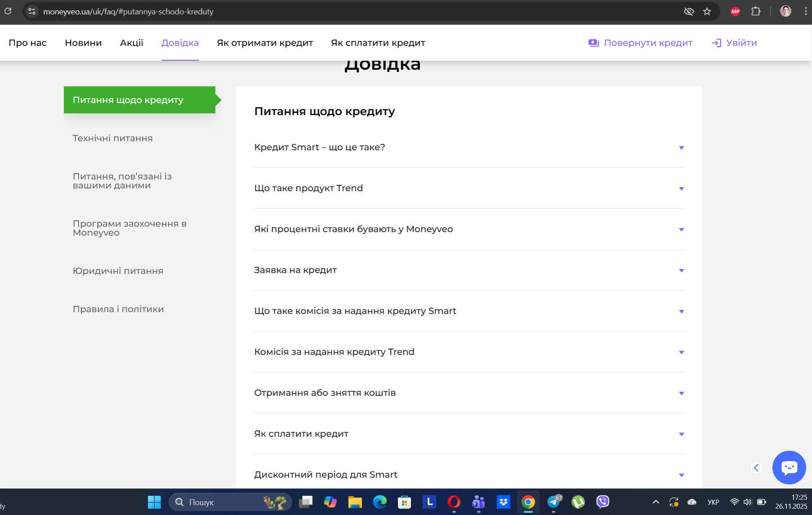
Task: Open 'Як отримати кредит' menu item
Action: tap(265, 43)
